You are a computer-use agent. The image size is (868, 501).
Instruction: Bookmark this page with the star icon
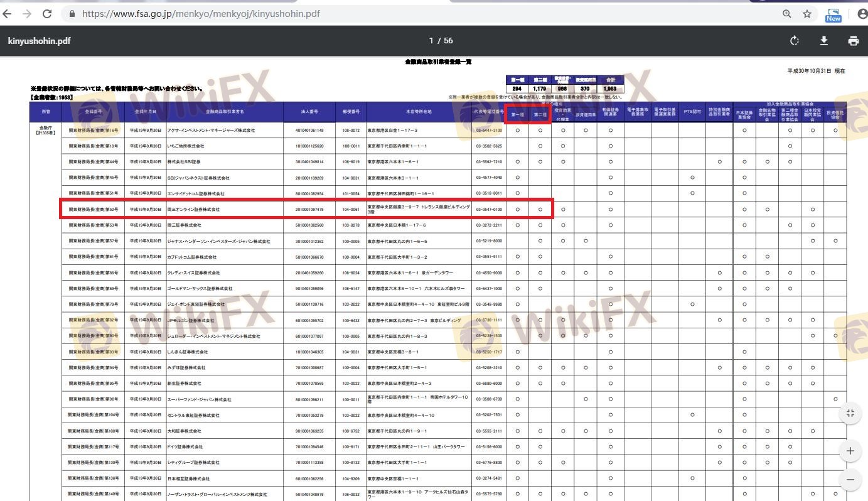807,14
